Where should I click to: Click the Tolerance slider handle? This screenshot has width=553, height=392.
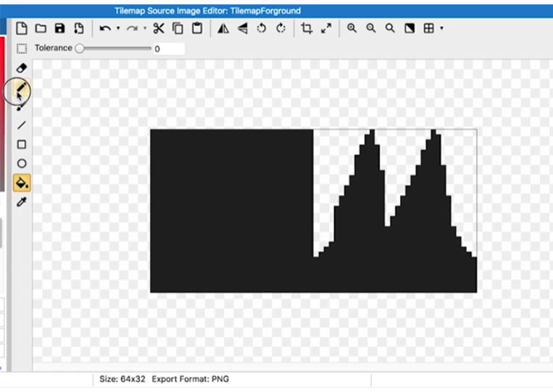click(x=80, y=49)
